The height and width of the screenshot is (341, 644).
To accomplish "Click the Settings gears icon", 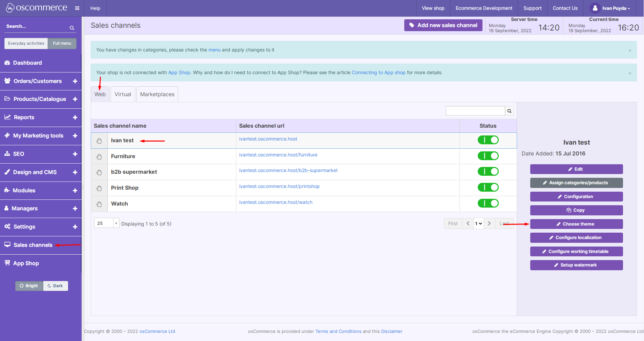I will [x=7, y=226].
